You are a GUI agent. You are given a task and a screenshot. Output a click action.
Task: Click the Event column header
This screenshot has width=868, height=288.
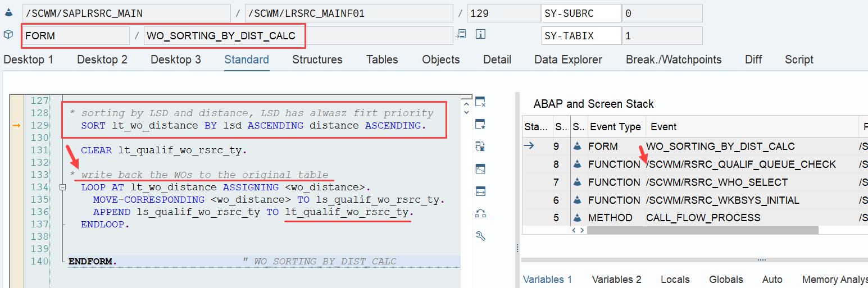point(752,127)
